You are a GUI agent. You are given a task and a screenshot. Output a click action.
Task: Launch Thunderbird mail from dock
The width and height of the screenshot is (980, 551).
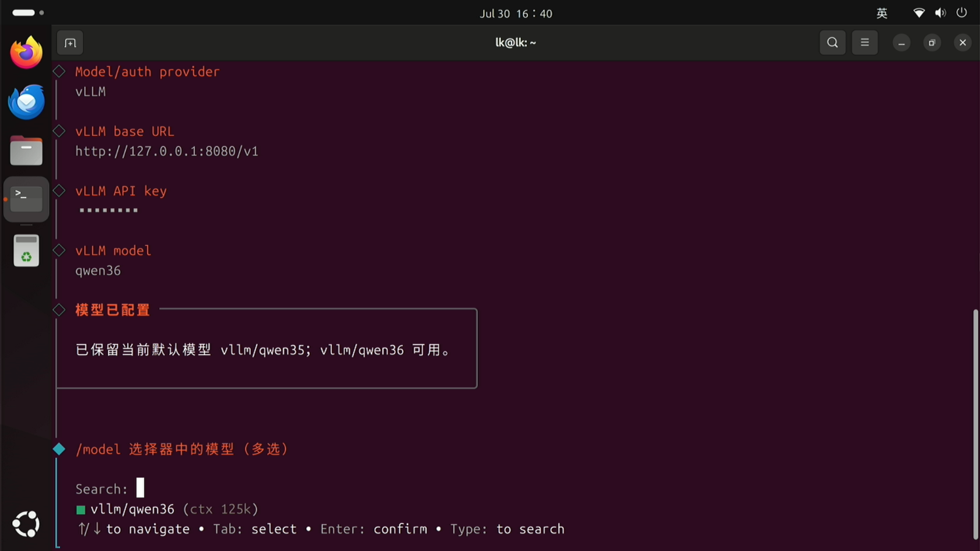point(26,101)
